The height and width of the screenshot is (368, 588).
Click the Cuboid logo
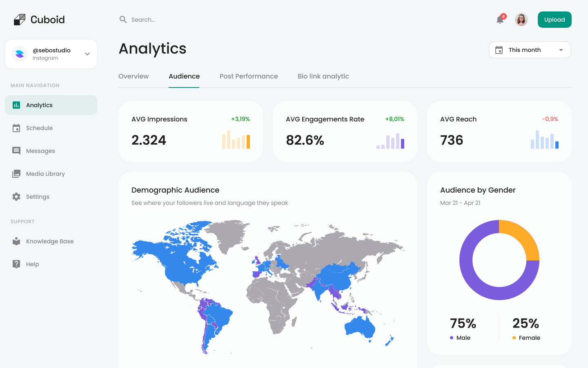click(x=39, y=19)
